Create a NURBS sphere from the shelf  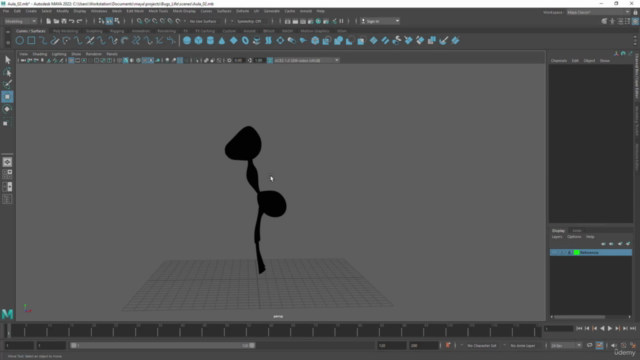click(187, 40)
